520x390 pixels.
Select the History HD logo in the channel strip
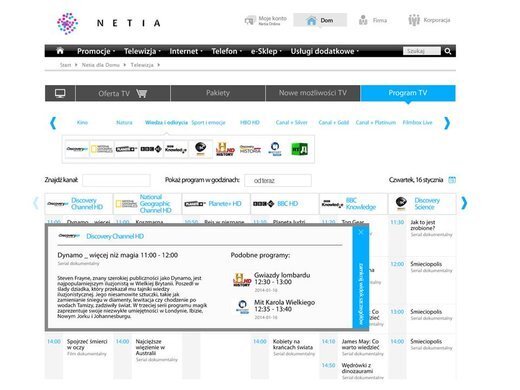pos(225,149)
